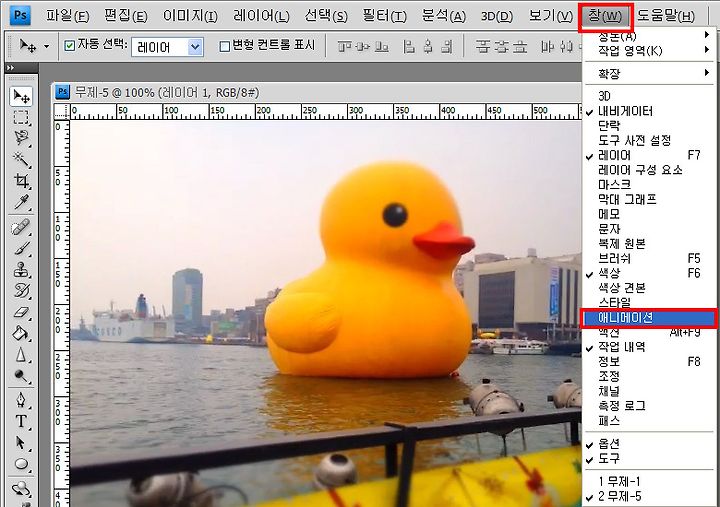Image resolution: width=720 pixels, height=507 pixels.
Task: Open the Move tool preset picker arrow
Action: click(46, 46)
